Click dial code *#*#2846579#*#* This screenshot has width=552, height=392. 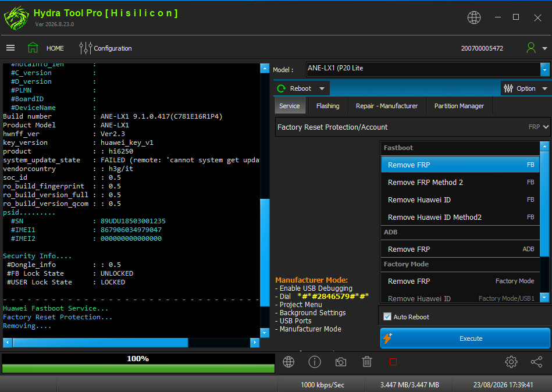(x=333, y=296)
